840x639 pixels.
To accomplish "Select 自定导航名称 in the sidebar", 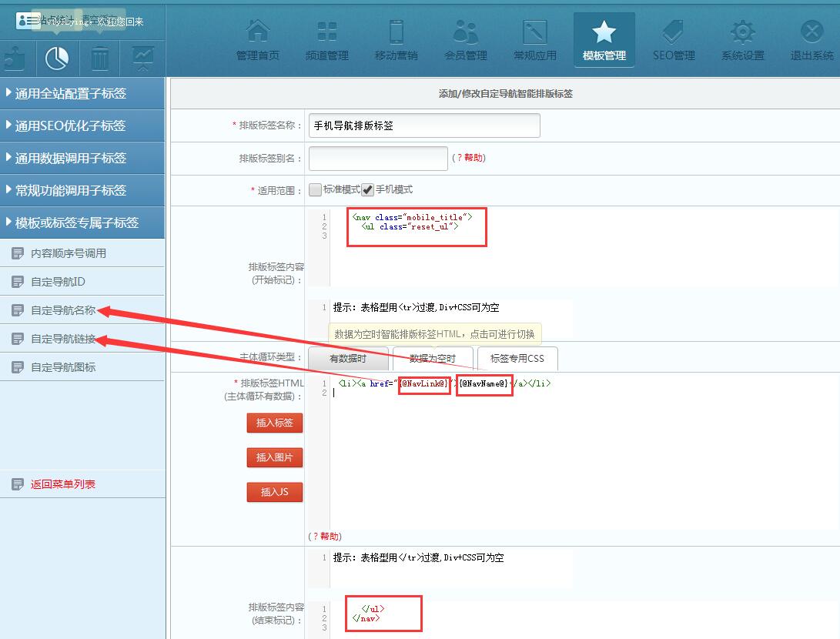I will tap(63, 310).
